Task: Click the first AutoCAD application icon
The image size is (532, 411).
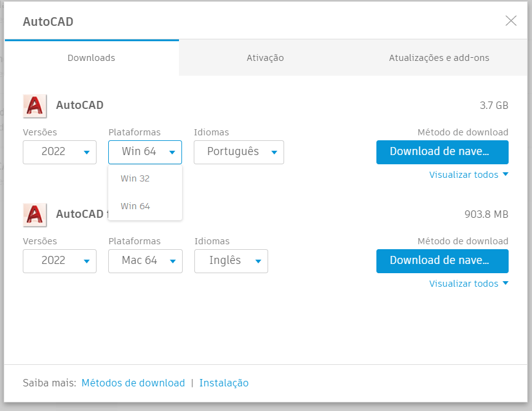Action: pos(34,106)
